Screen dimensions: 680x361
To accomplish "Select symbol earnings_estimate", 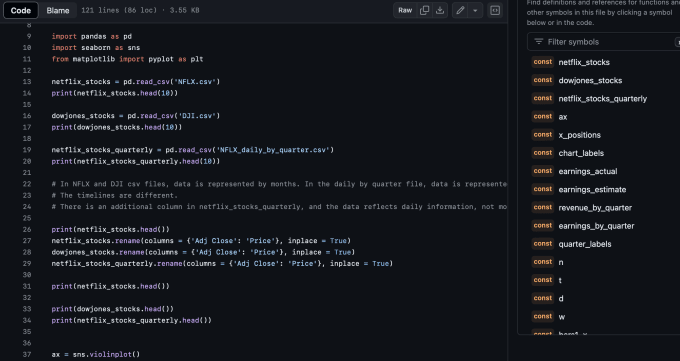I will 592,190.
